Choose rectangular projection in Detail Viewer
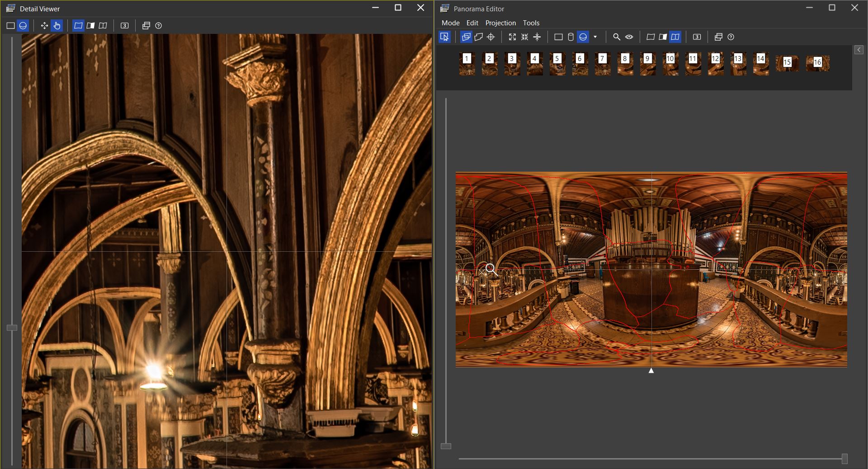This screenshot has width=868, height=469. pyautogui.click(x=10, y=26)
